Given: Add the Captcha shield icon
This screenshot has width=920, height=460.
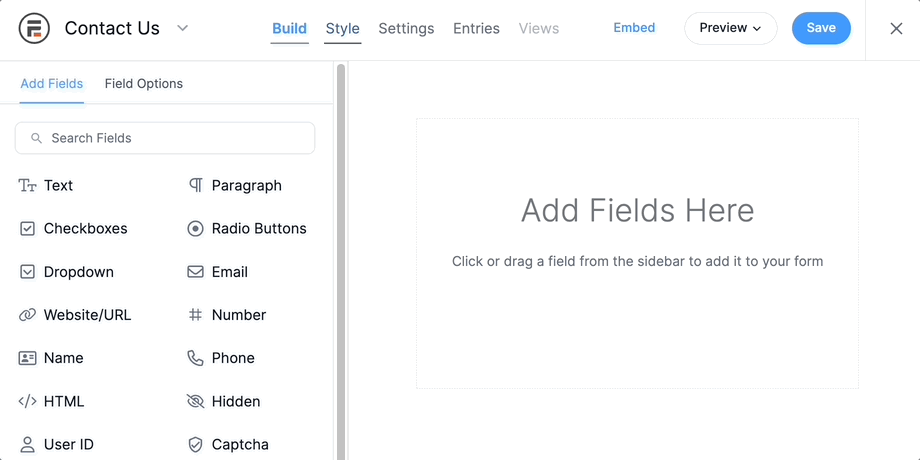Looking at the screenshot, I should 195,444.
